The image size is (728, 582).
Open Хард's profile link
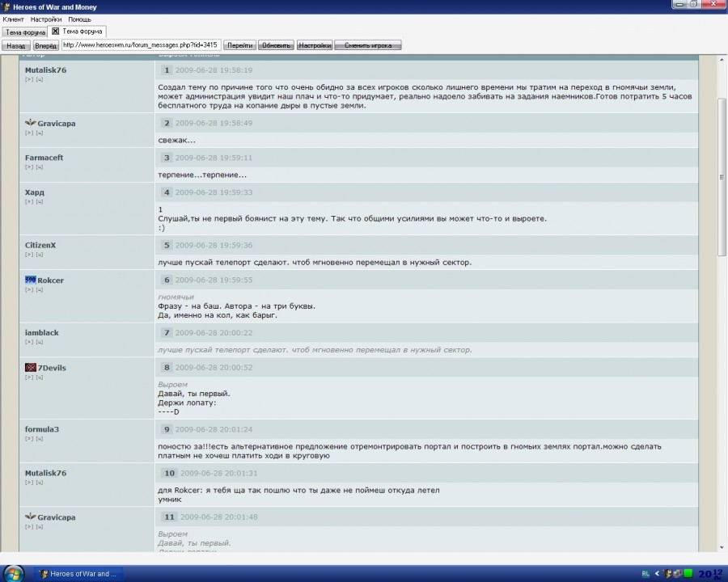[34, 192]
